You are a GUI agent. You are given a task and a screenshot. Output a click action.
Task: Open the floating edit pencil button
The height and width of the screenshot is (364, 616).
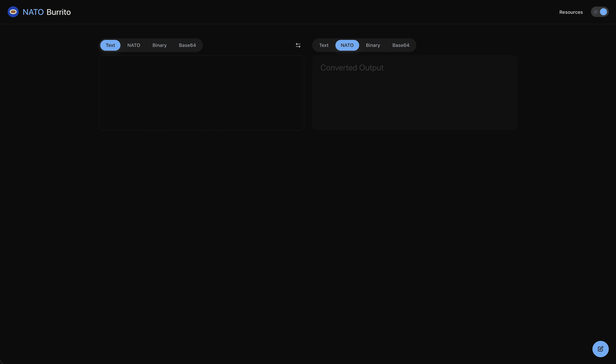[x=600, y=349]
